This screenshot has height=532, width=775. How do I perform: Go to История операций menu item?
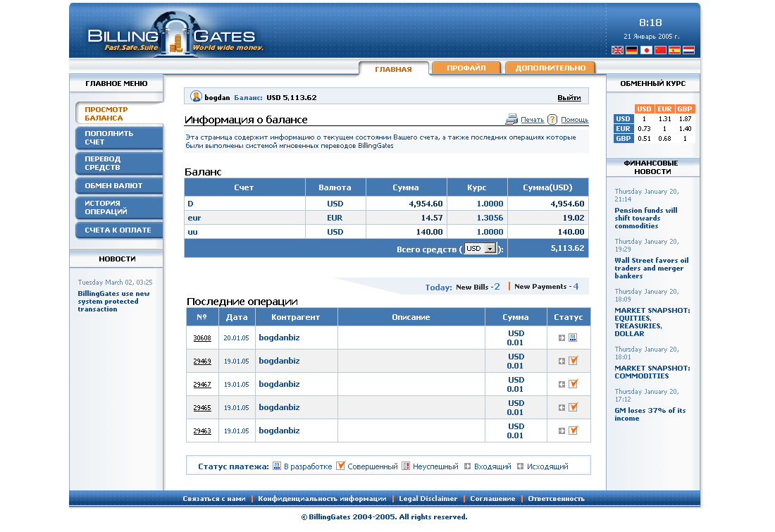pyautogui.click(x=118, y=207)
